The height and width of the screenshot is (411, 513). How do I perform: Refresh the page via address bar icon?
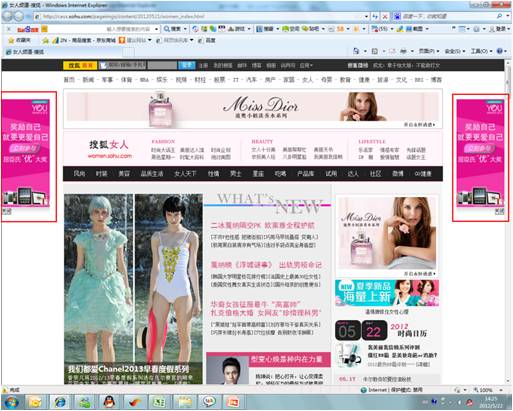(376, 16)
